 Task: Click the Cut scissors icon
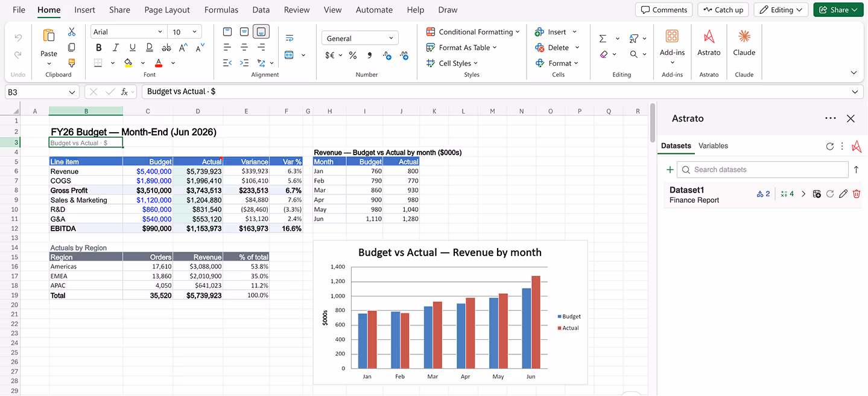pyautogui.click(x=72, y=32)
